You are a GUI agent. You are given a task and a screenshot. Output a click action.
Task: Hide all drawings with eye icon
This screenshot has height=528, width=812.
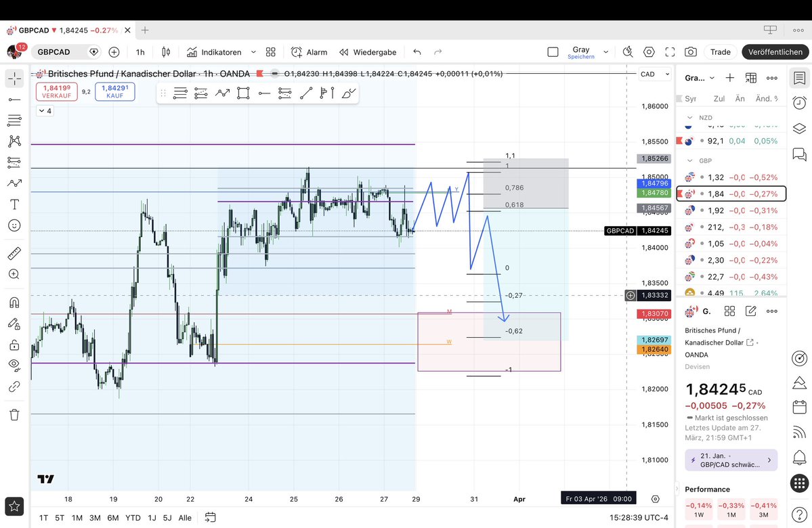pos(14,365)
